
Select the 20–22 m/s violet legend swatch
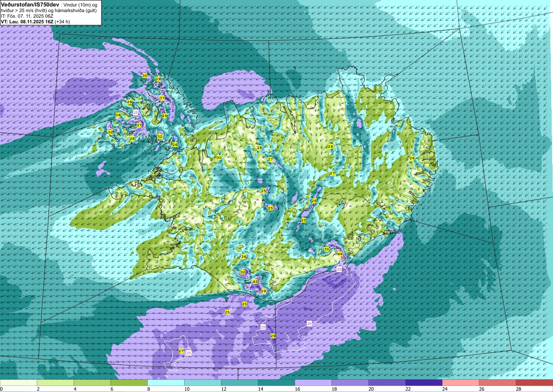pos(387,383)
